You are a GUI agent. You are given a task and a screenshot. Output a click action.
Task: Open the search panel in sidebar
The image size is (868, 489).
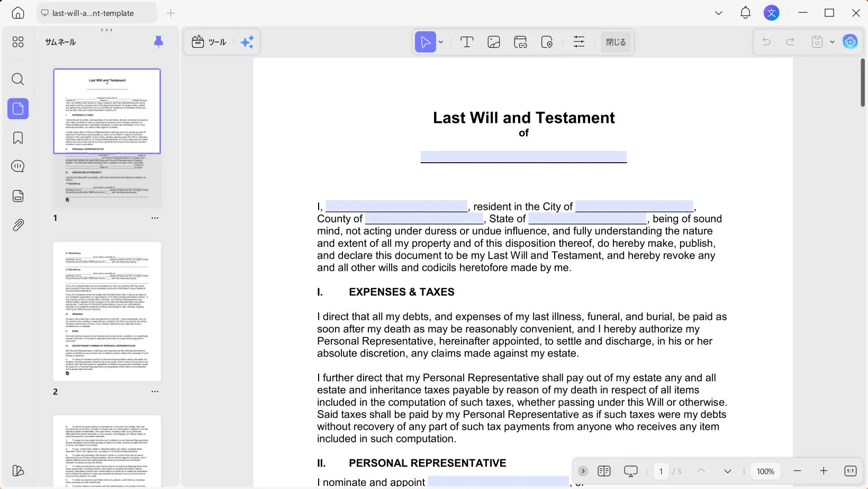18,79
